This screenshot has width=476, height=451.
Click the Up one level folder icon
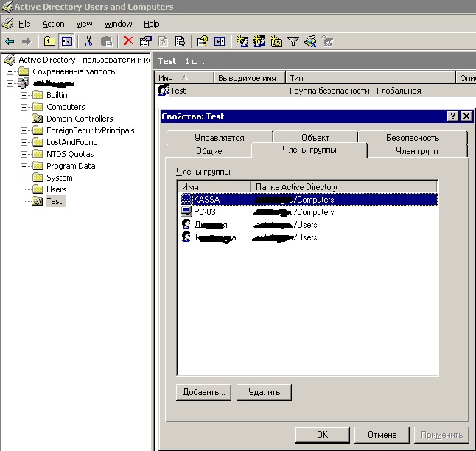click(x=49, y=42)
